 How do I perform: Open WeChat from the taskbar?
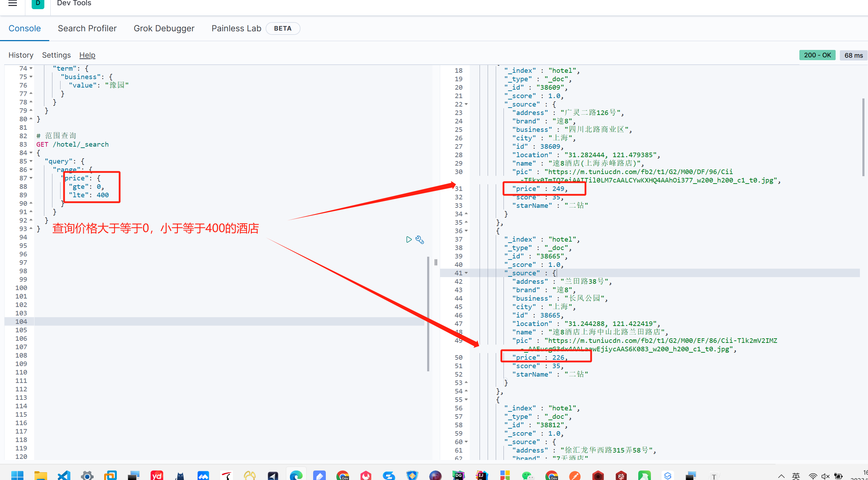point(528,475)
